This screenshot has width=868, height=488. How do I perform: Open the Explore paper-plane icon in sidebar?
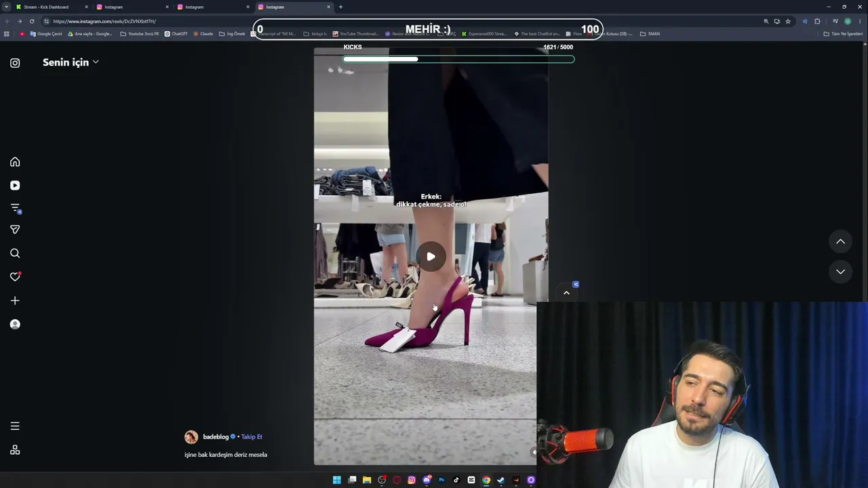[15, 230]
